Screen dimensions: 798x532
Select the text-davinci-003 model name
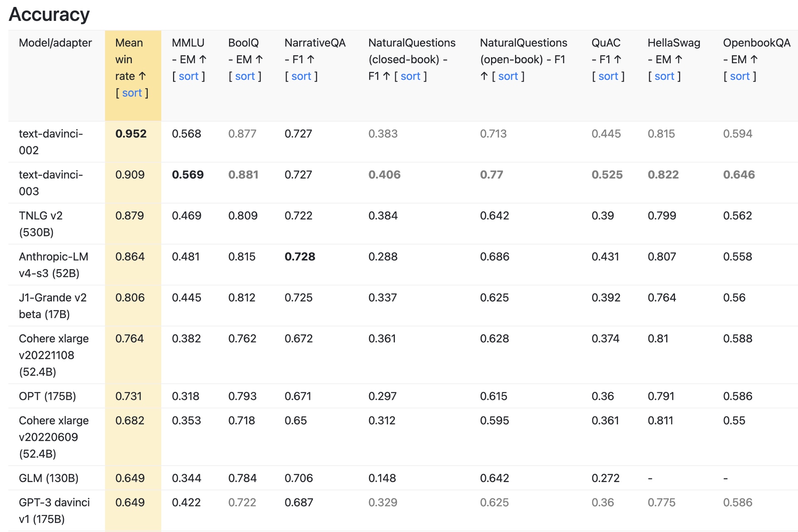coord(51,183)
